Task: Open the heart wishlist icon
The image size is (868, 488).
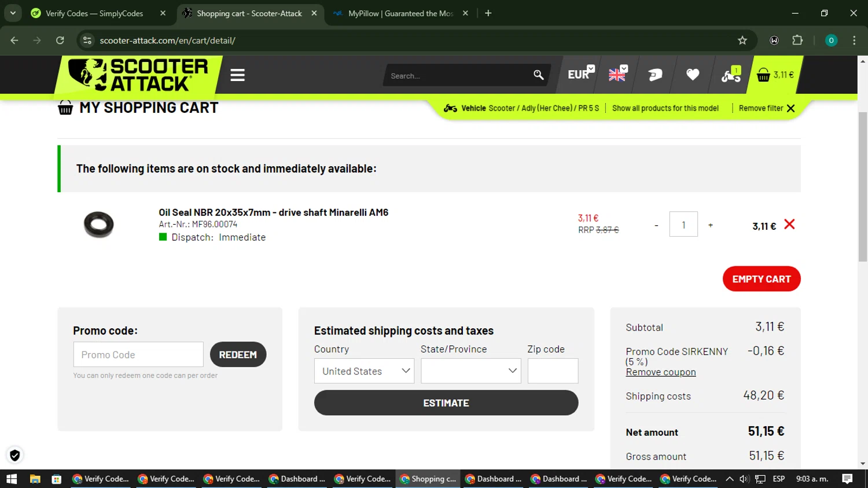Action: tap(693, 75)
